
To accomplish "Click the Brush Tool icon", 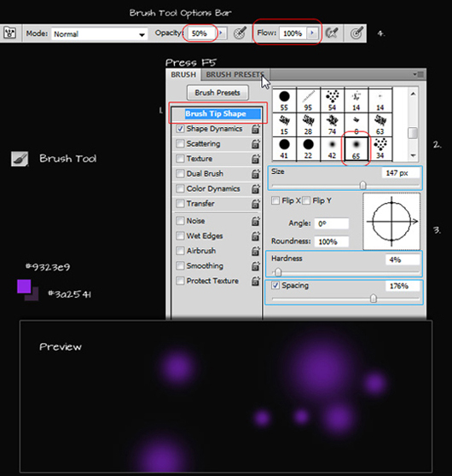I will [x=20, y=159].
